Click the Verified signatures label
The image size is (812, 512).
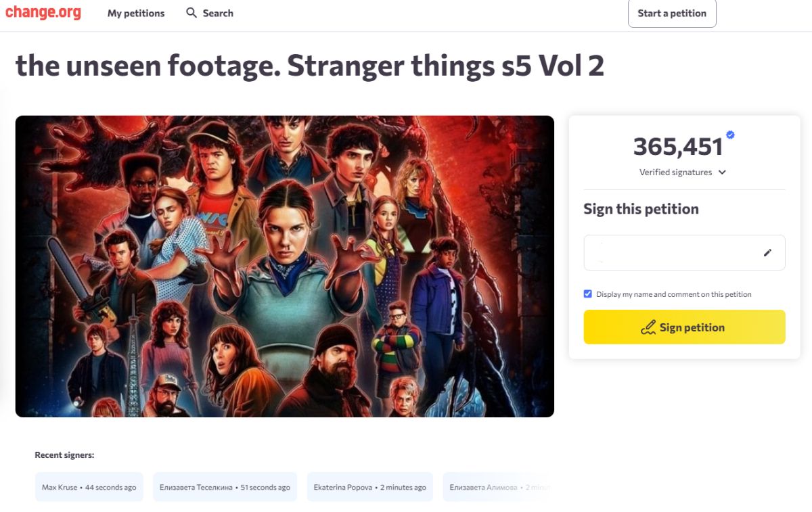[x=675, y=172]
